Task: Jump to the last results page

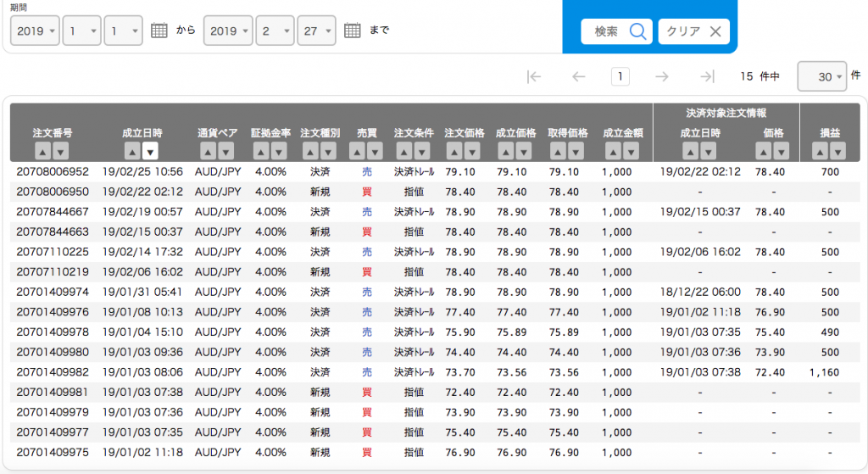Action: pos(707,76)
